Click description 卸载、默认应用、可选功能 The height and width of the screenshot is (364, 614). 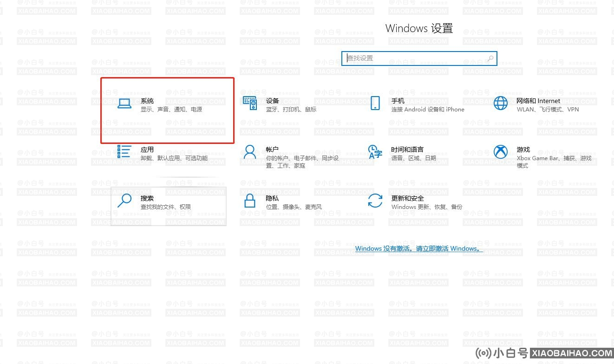tap(174, 158)
